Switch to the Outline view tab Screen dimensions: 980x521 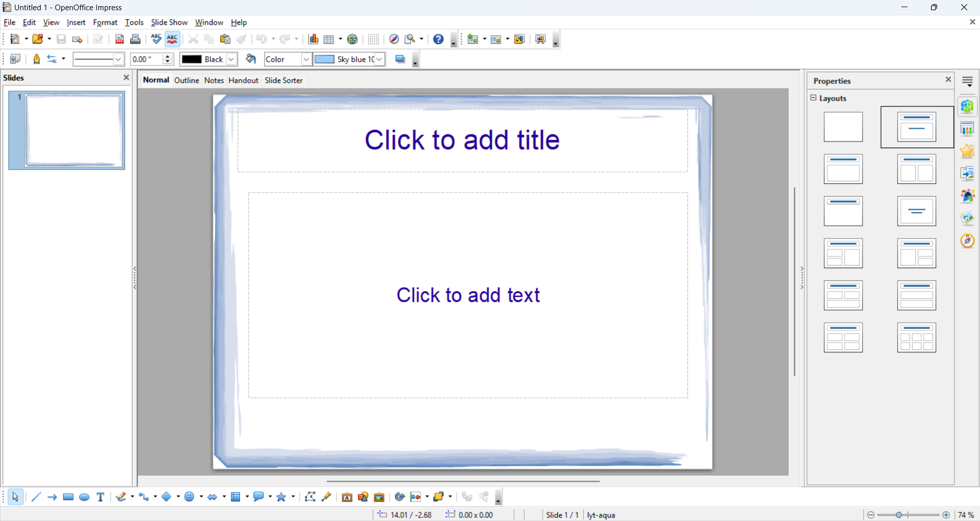coord(187,80)
